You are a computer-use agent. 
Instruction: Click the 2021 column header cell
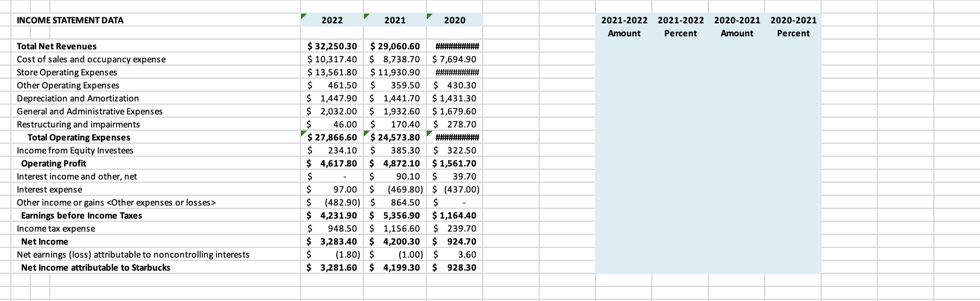point(395,20)
